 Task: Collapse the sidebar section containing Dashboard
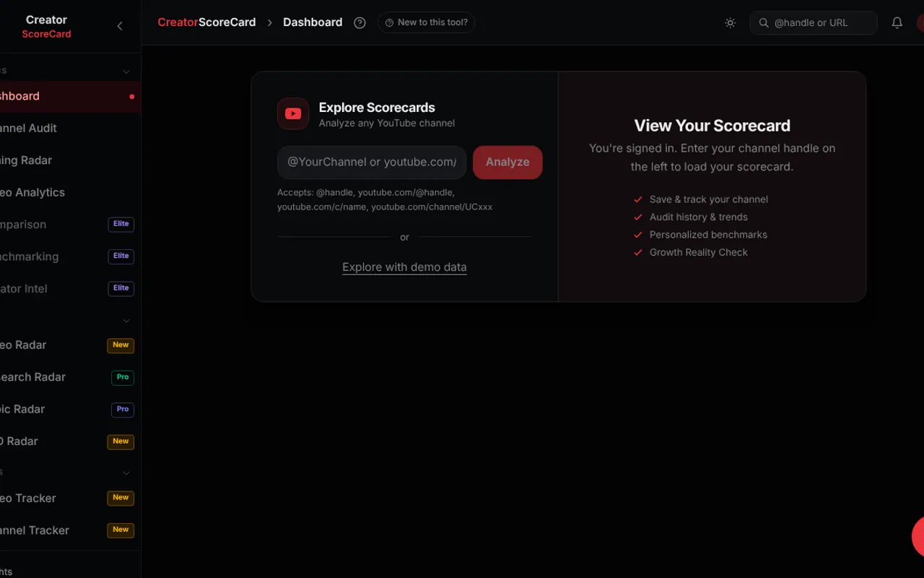126,72
